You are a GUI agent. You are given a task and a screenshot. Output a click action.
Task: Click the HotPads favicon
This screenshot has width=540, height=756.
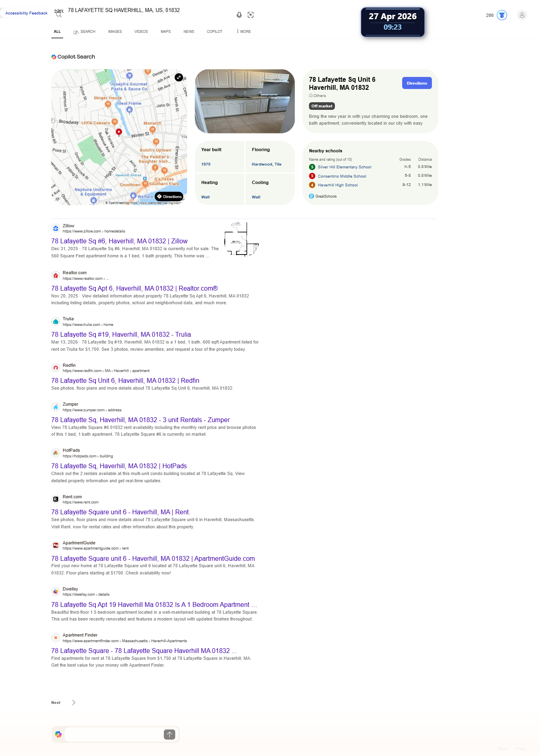point(56,453)
